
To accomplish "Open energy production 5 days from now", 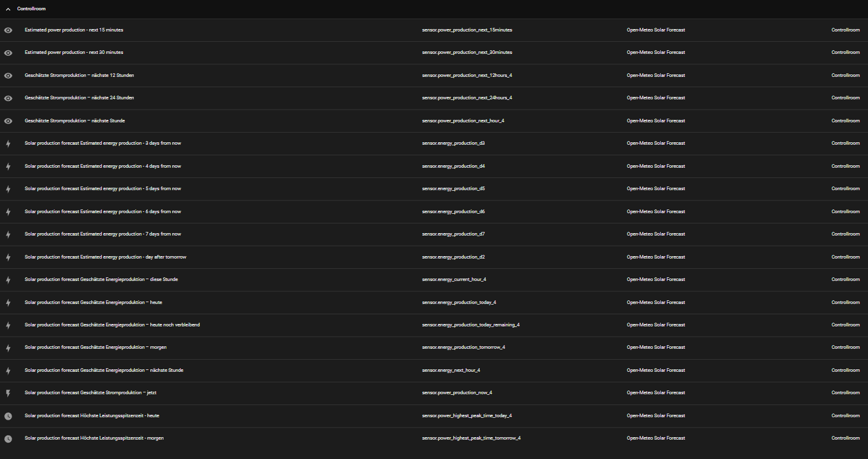I will click(103, 189).
